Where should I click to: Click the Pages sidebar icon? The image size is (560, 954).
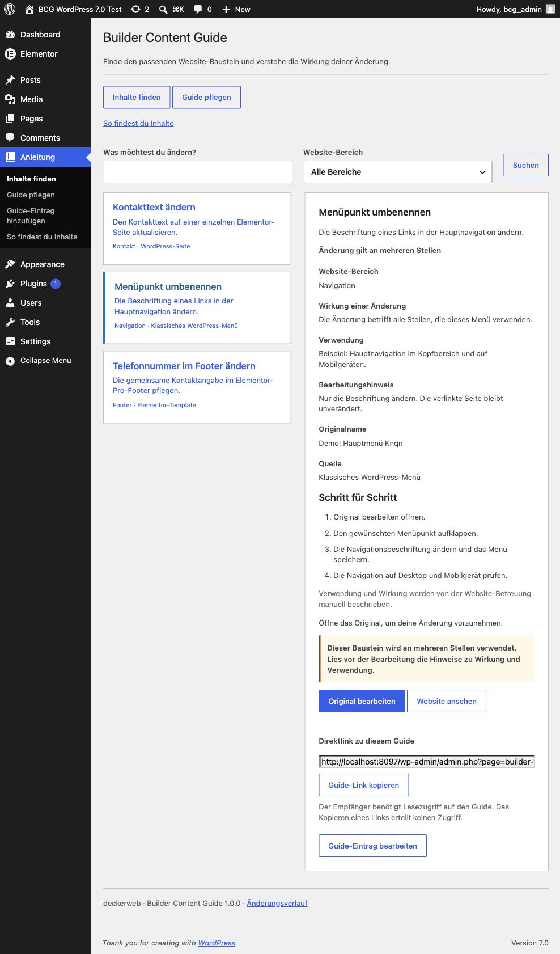tap(10, 119)
